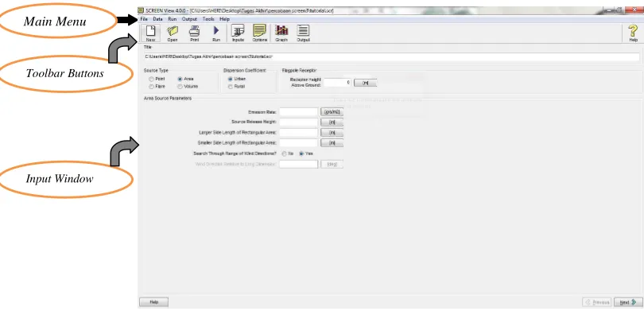The image size is (644, 315).
Task: Start the model with the Run icon
Action: point(216,33)
